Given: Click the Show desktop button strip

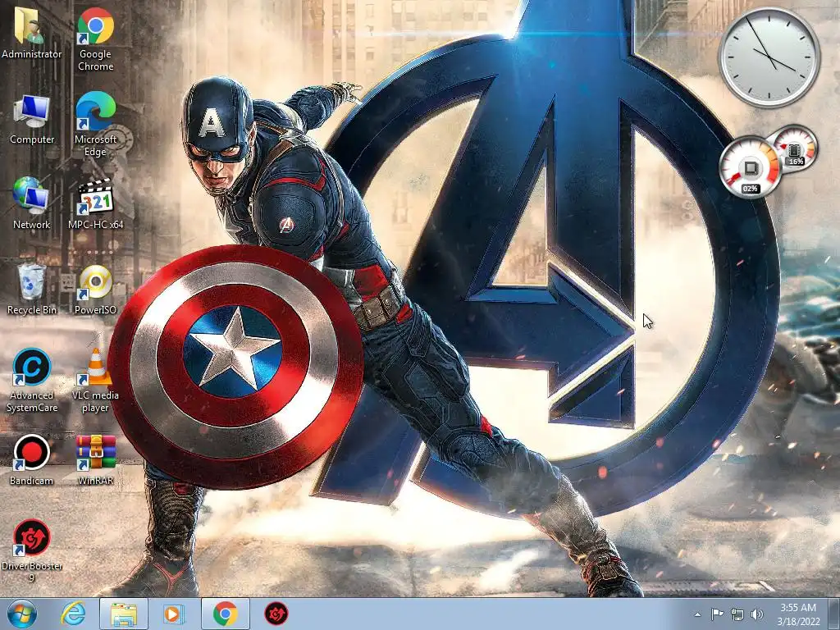Looking at the screenshot, I should pyautogui.click(x=834, y=614).
